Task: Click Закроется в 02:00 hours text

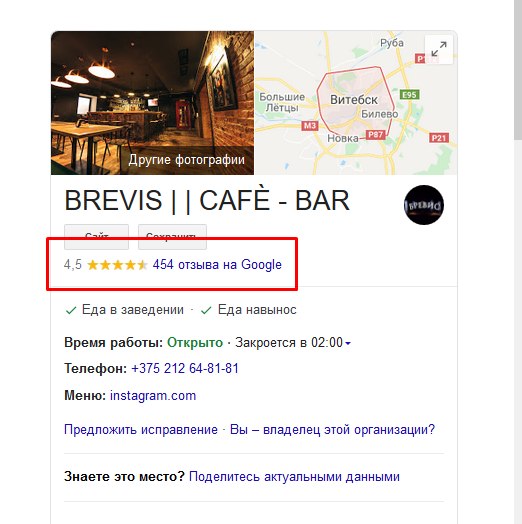Action: 289,343
